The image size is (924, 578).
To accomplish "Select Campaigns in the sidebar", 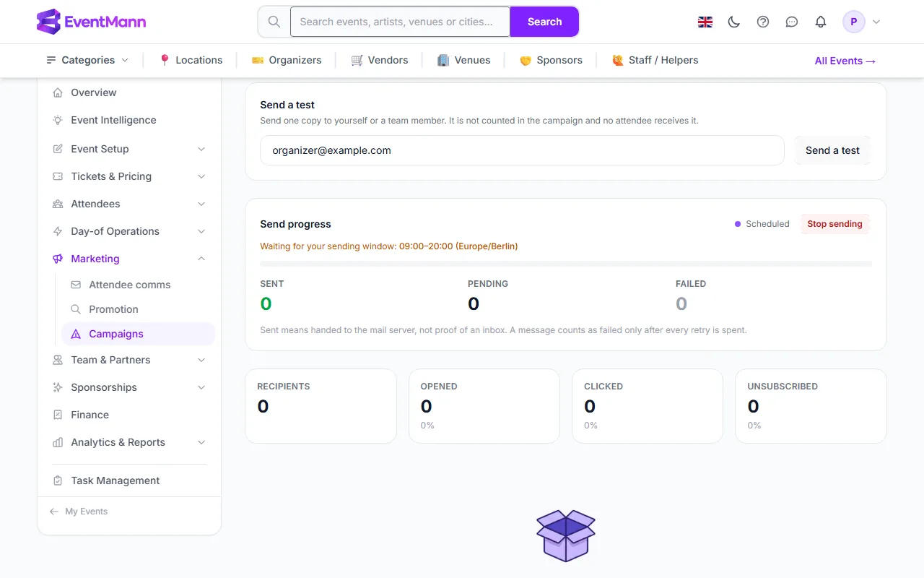I will (x=138, y=334).
